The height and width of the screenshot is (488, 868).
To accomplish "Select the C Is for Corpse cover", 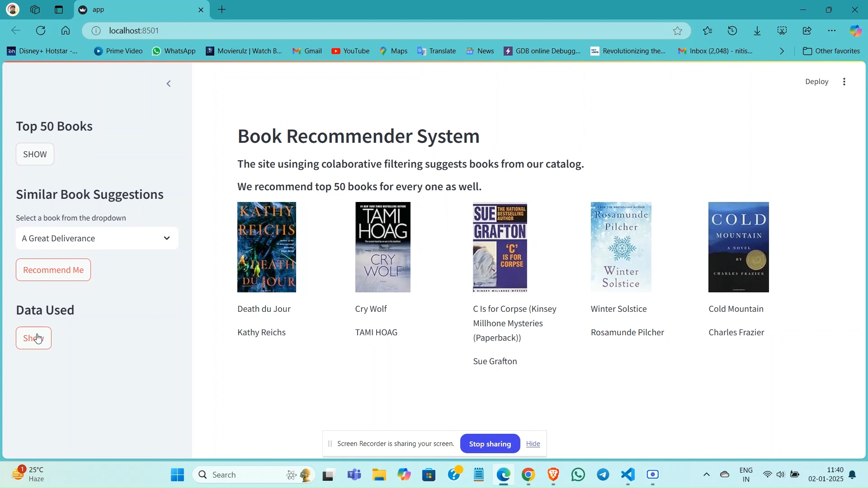I will [500, 248].
